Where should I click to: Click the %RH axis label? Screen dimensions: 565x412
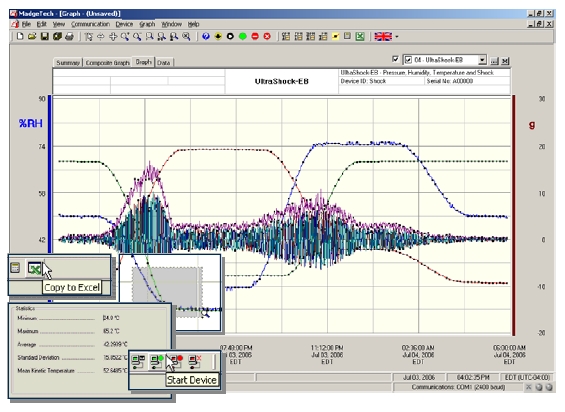click(x=31, y=123)
